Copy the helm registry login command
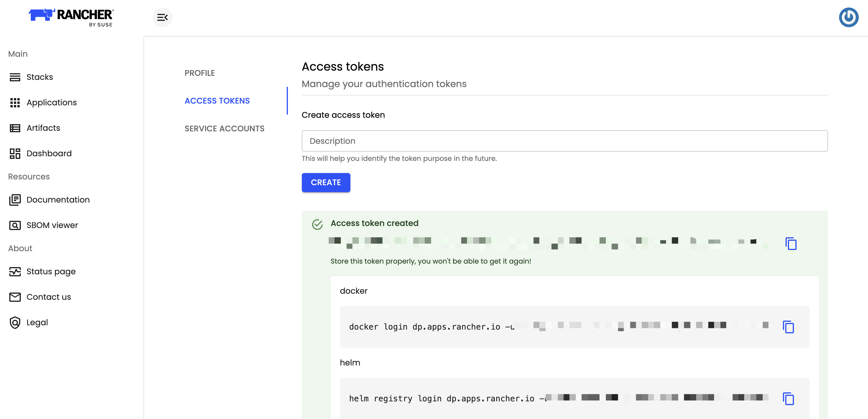This screenshot has height=419, width=868. click(788, 399)
